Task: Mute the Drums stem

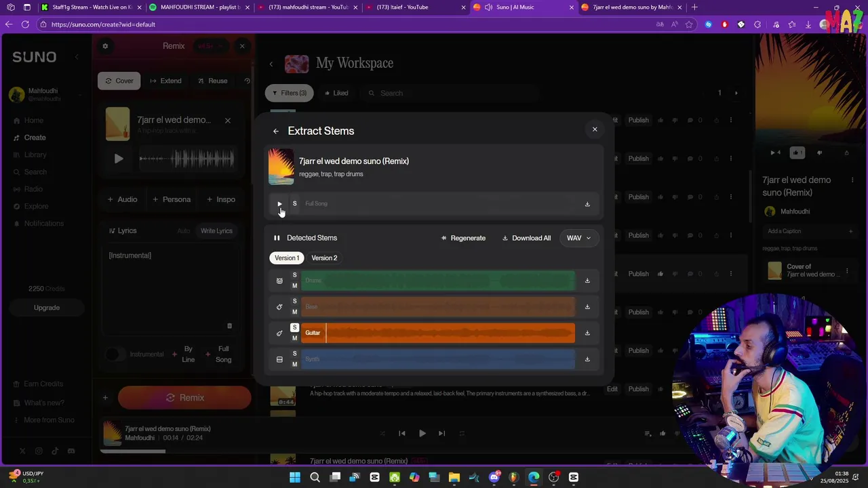Action: (x=294, y=286)
